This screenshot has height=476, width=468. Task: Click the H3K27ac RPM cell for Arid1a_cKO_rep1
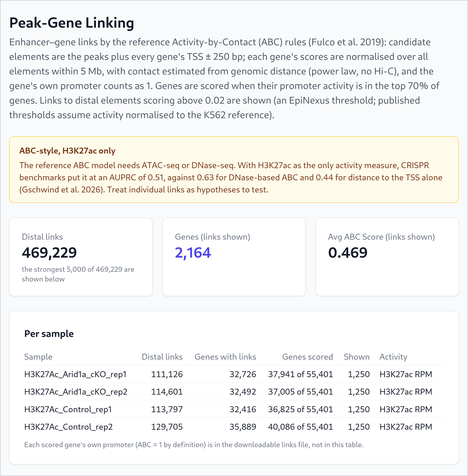pos(406,374)
